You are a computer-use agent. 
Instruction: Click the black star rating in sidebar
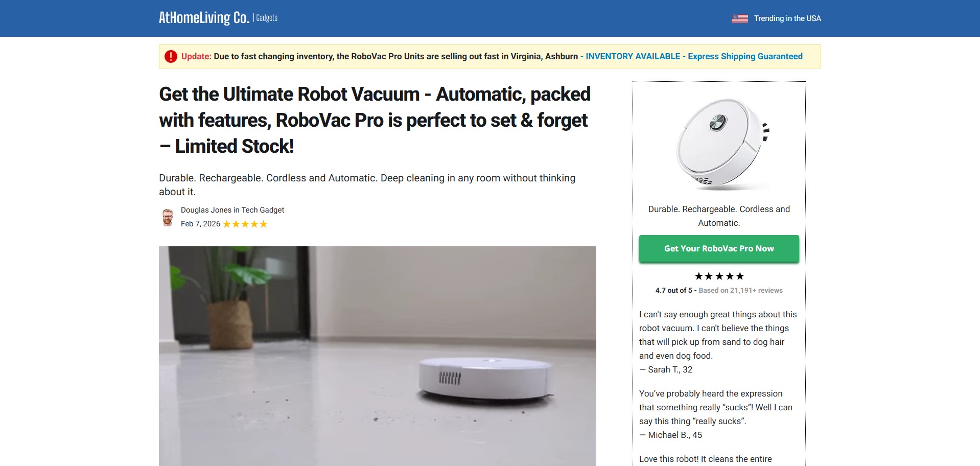click(719, 276)
